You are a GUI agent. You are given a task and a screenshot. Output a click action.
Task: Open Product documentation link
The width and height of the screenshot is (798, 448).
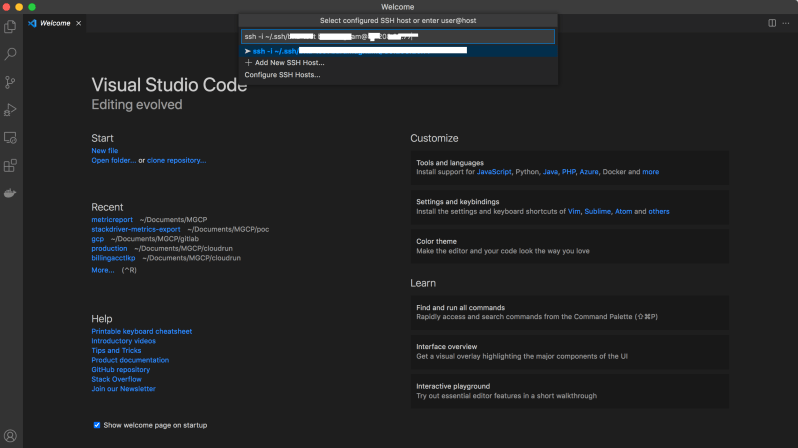pyautogui.click(x=130, y=360)
